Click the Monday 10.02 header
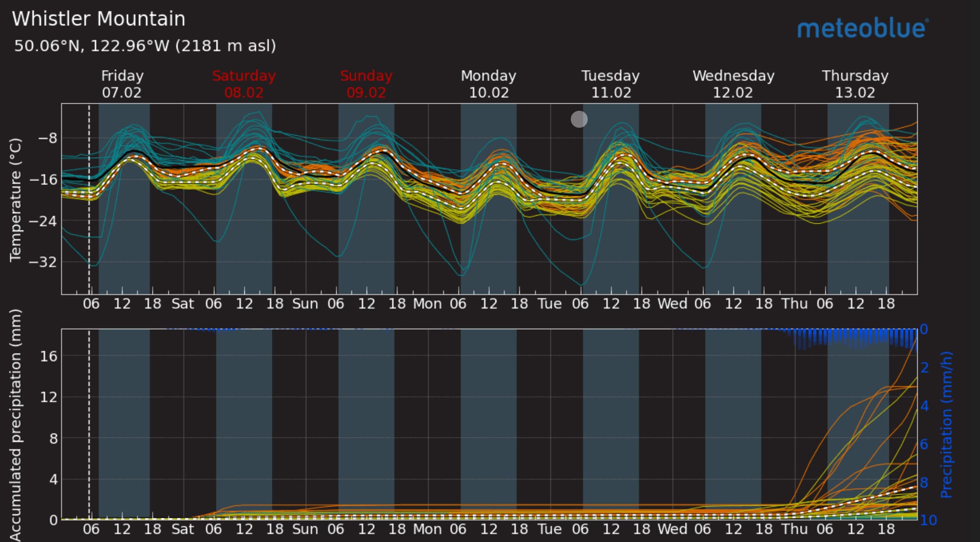 tap(489, 84)
